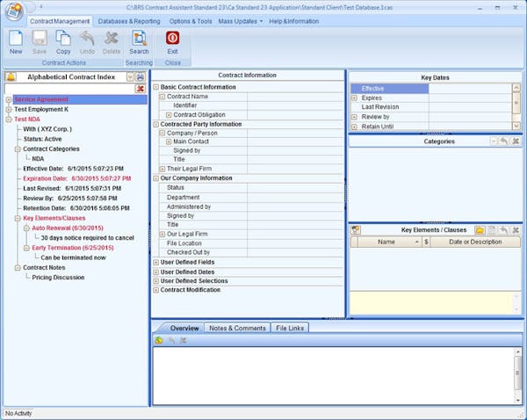This screenshot has width=527, height=420.
Task: Click the delete X in the Categories header
Action: pyautogui.click(x=516, y=141)
